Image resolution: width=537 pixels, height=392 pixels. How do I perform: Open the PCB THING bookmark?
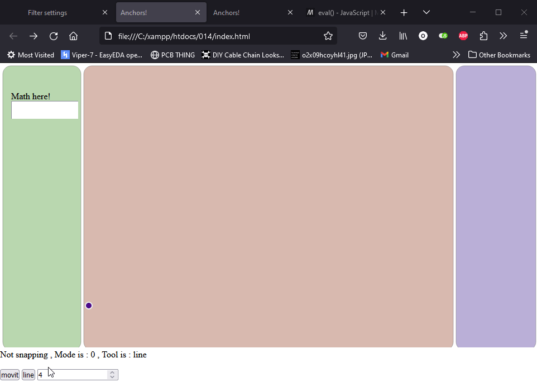coord(172,55)
